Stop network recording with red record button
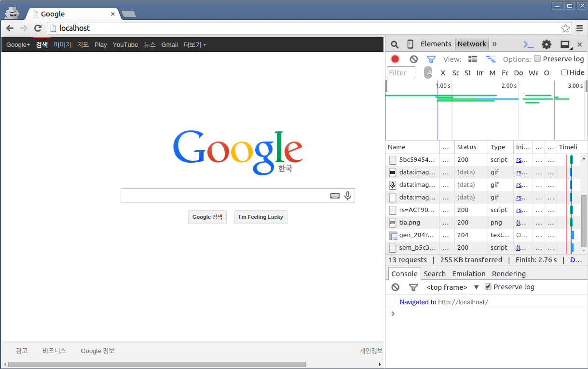 (x=395, y=59)
